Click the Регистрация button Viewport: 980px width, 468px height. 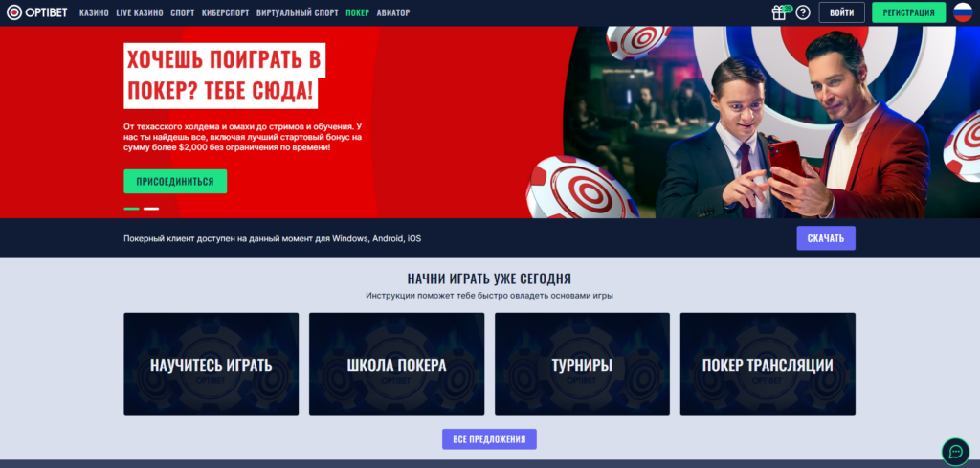909,12
